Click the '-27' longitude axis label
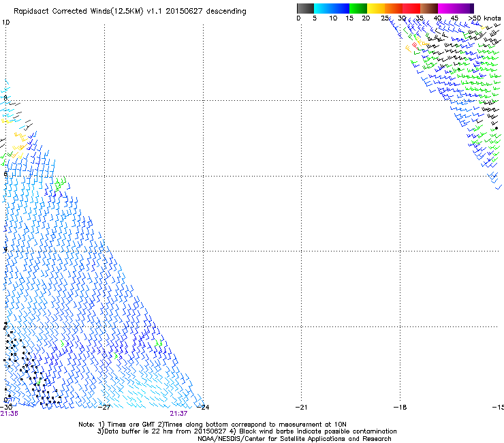The height and width of the screenshot is (443, 504). (x=104, y=407)
